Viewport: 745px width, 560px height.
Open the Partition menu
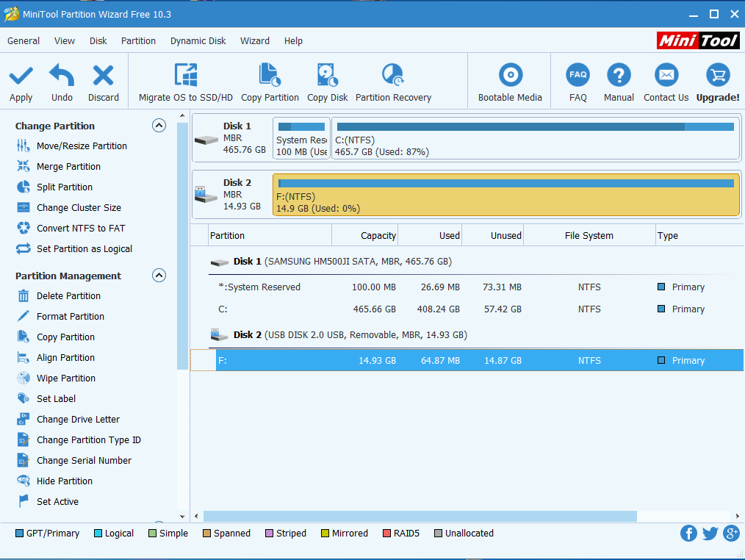pos(138,41)
